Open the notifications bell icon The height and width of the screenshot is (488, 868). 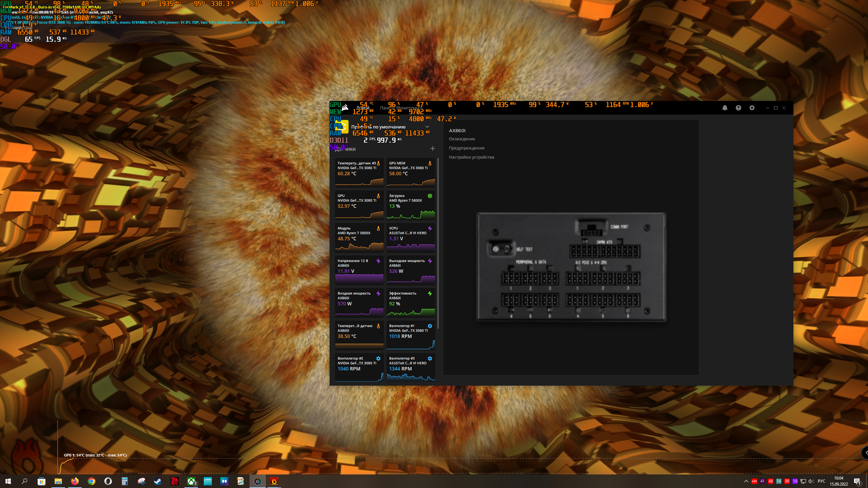tap(725, 108)
